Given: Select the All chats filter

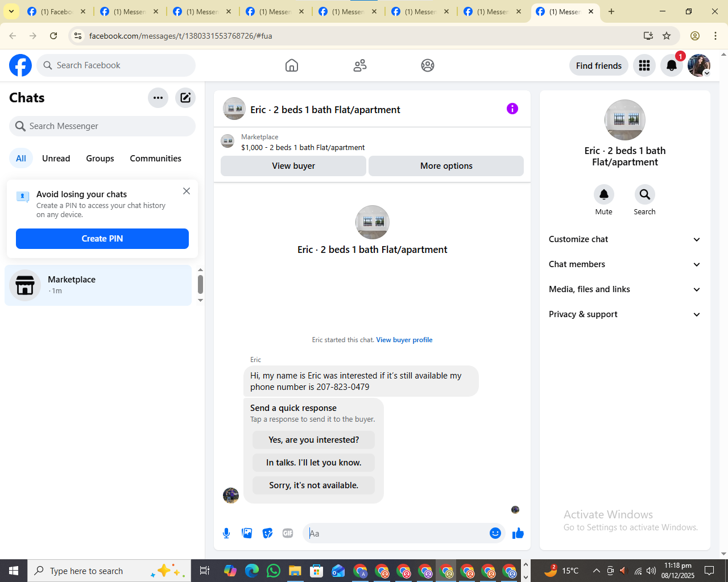Looking at the screenshot, I should click(21, 159).
